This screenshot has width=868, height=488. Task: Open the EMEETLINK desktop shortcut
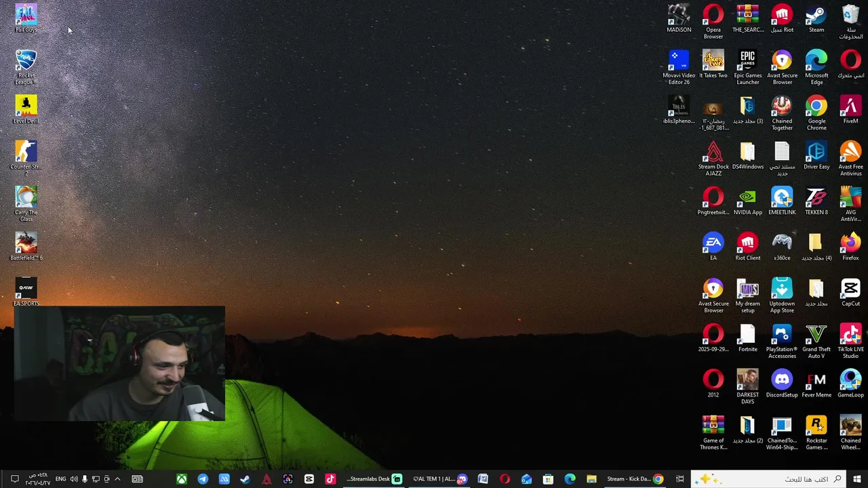[x=782, y=201]
